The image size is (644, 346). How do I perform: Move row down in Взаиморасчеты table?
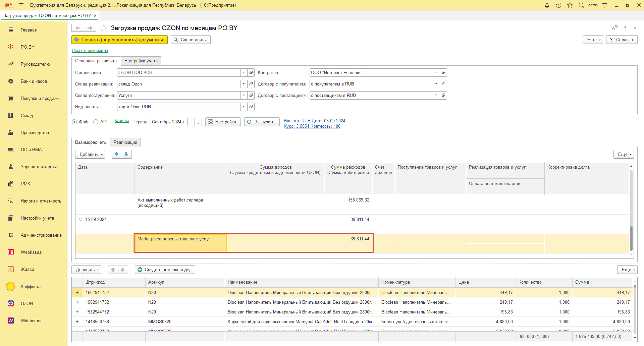point(126,154)
